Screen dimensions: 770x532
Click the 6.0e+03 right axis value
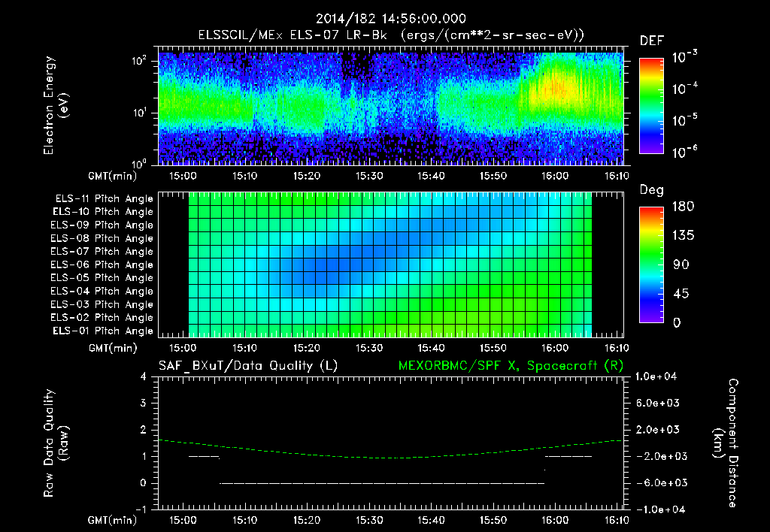(658, 403)
